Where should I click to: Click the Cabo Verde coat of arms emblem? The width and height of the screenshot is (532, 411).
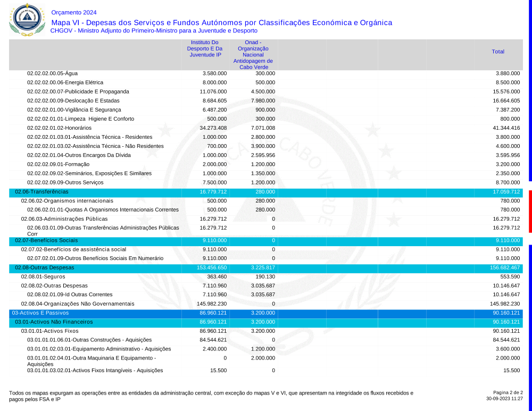point(27,20)
